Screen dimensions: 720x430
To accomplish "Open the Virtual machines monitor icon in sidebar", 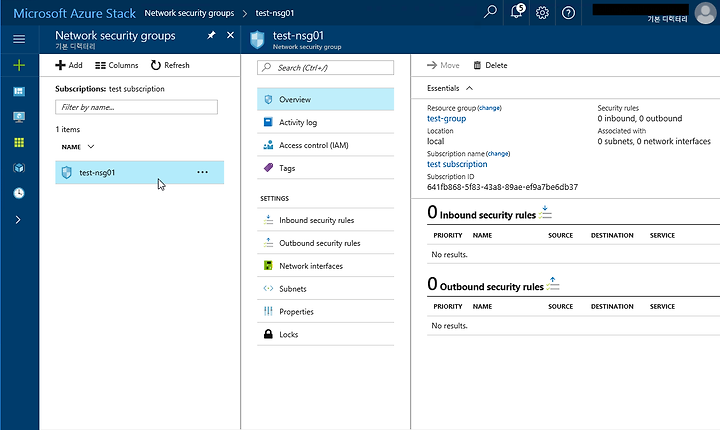I will [x=19, y=117].
